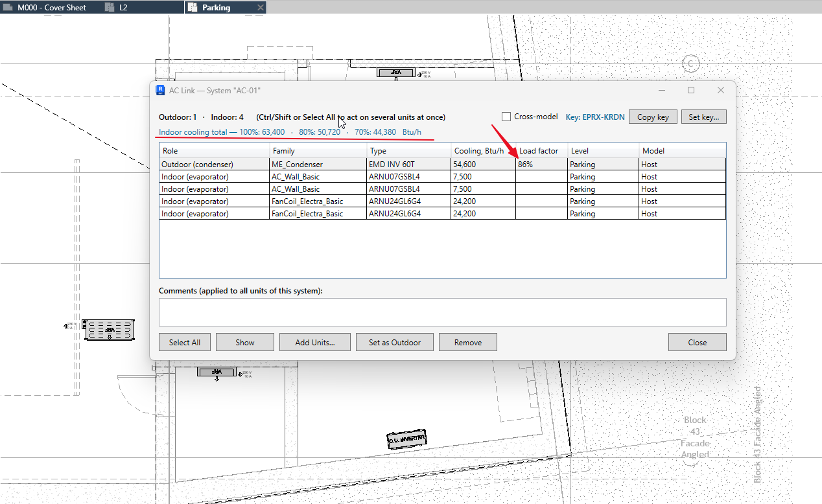Image resolution: width=822 pixels, height=504 pixels.
Task: Click into the Comments text field
Action: pyautogui.click(x=443, y=312)
